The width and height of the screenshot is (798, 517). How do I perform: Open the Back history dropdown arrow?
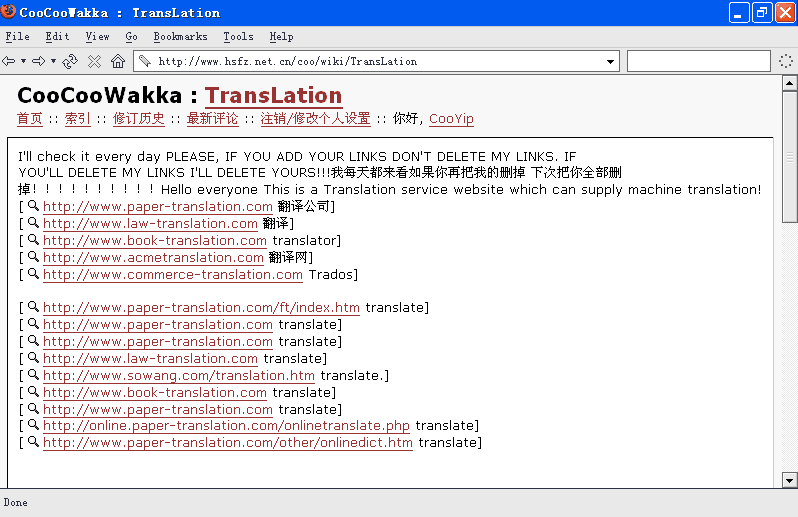point(23,62)
